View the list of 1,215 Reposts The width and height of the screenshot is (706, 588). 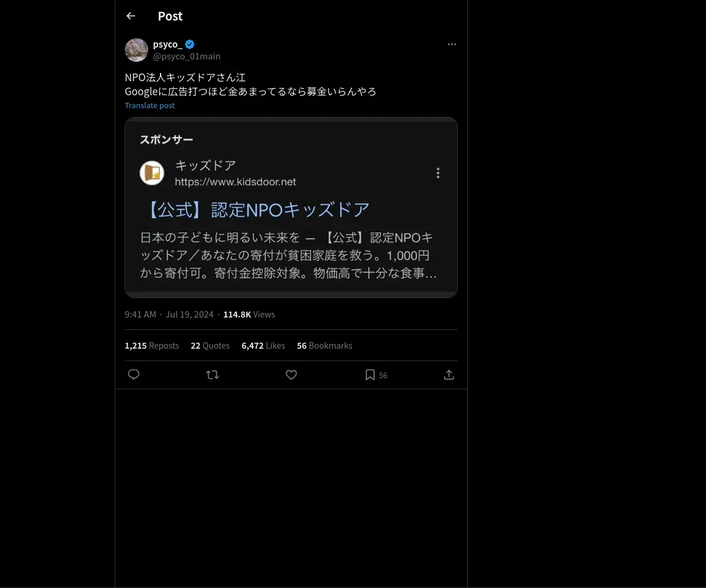[x=152, y=346]
